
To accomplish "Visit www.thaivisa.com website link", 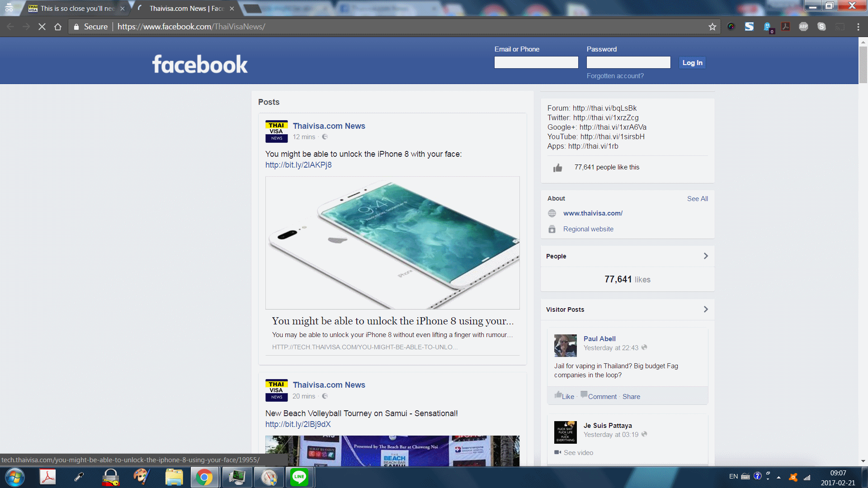I will [593, 213].
